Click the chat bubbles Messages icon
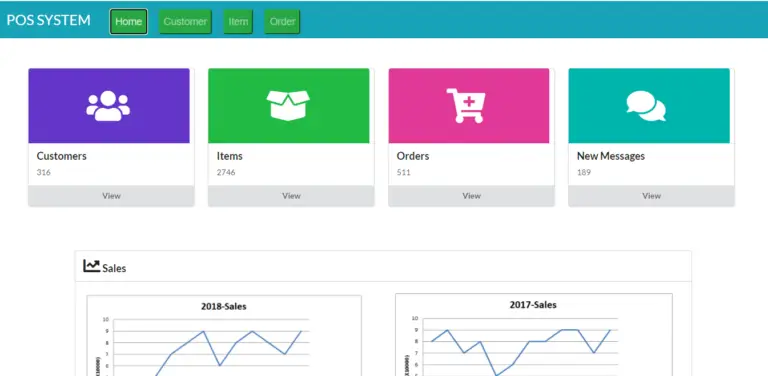This screenshot has height=376, width=768. (646, 106)
